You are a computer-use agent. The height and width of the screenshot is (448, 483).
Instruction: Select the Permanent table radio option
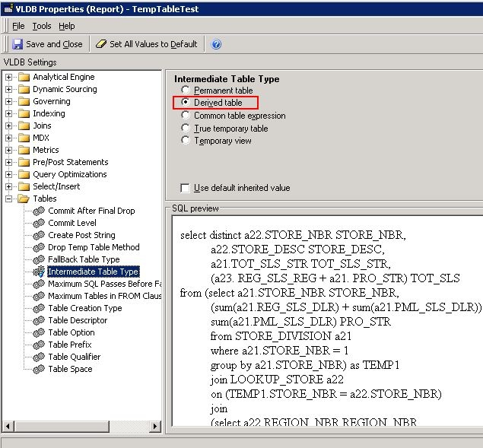coord(186,91)
